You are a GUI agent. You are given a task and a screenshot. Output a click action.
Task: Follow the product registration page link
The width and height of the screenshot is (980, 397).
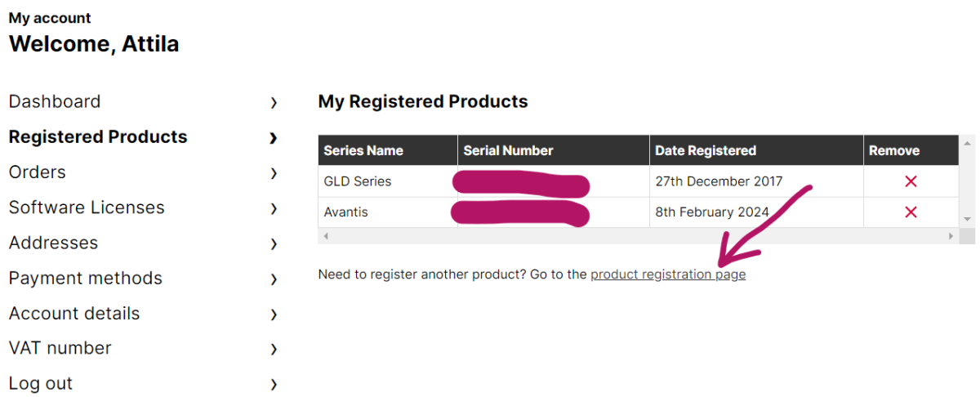667,274
